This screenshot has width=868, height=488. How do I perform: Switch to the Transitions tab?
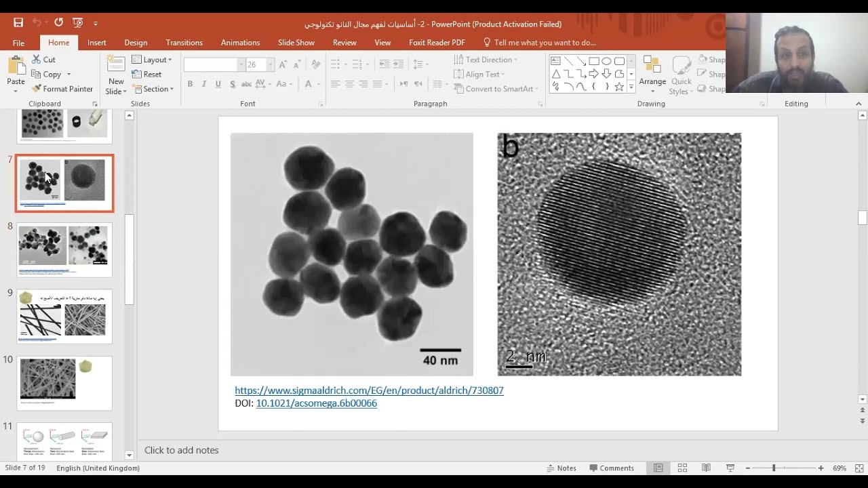pos(184,43)
